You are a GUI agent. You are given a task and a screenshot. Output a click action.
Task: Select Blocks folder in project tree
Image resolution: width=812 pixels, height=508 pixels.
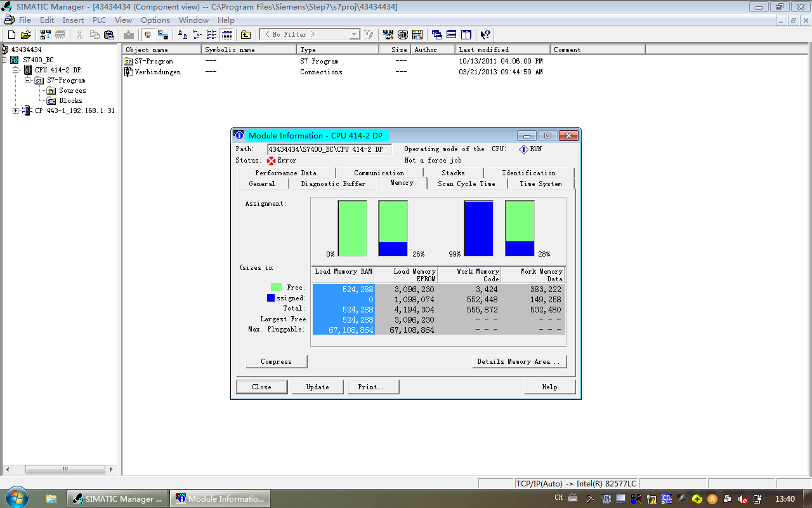tap(70, 100)
